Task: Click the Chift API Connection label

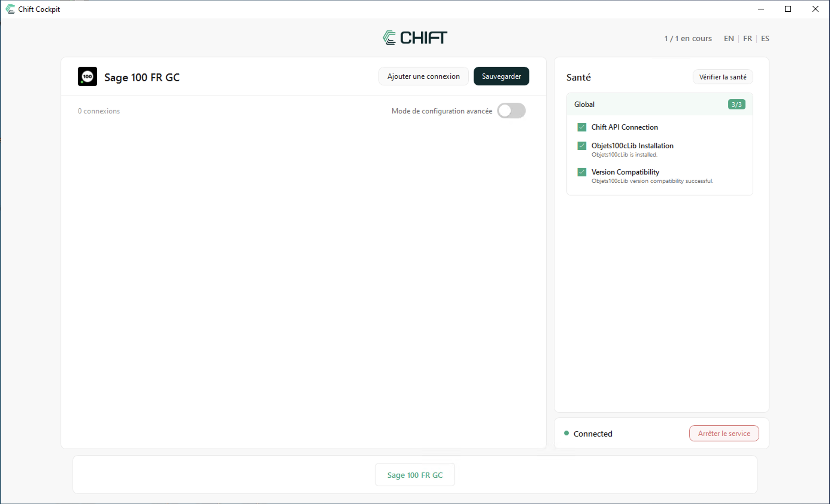Action: click(x=625, y=127)
